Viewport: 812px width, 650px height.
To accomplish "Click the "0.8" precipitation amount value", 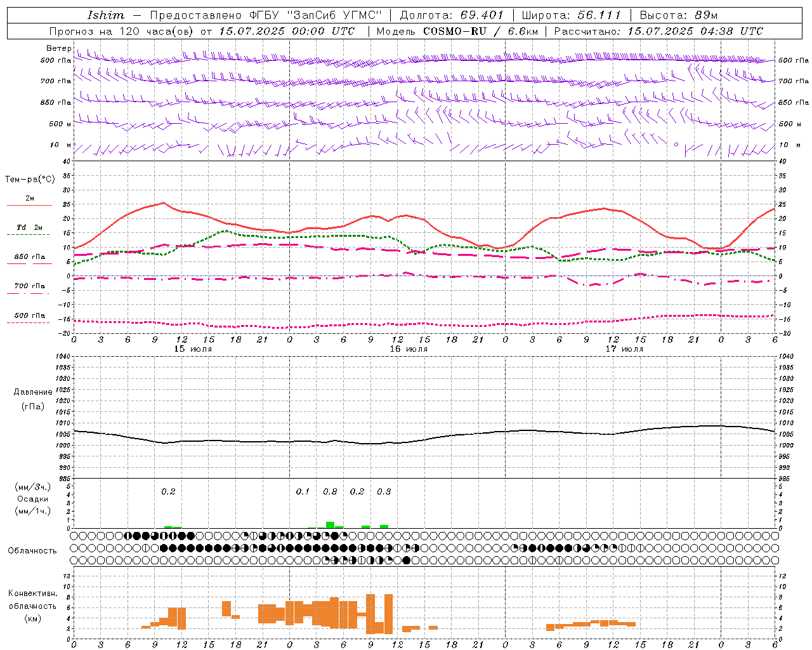I will click(x=330, y=492).
